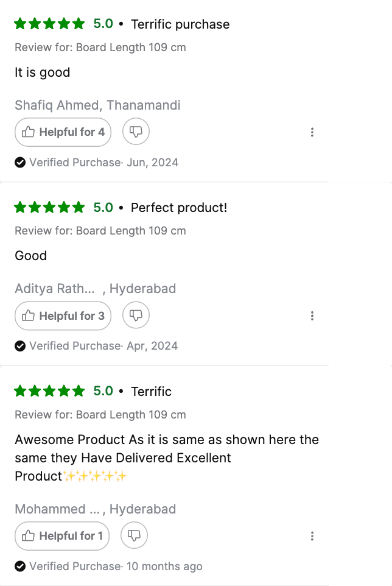392x586 pixels.
Task: Expand options menu for Mohammed's review
Action: tap(312, 536)
